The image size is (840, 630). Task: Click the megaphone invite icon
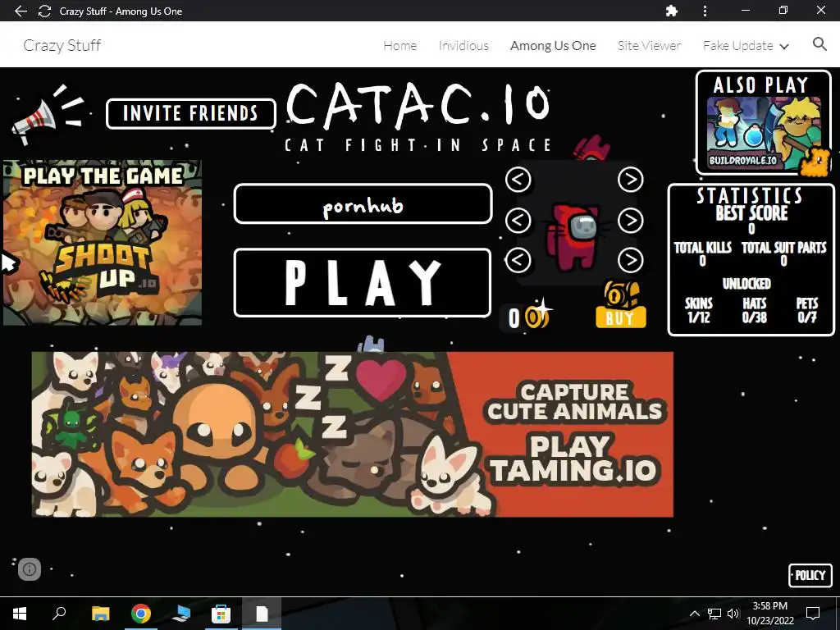pyautogui.click(x=47, y=114)
